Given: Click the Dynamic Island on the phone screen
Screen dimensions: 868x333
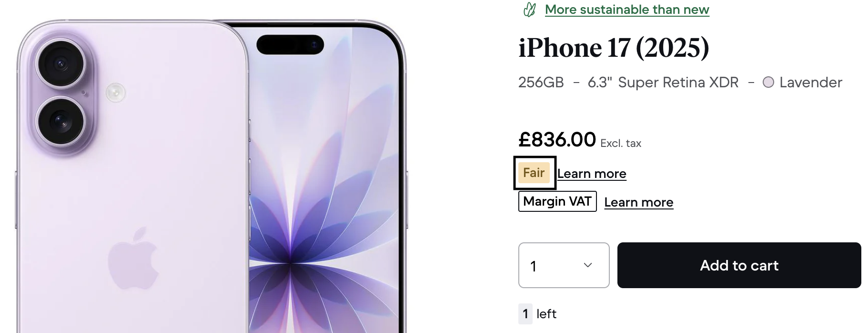Looking at the screenshot, I should [290, 45].
